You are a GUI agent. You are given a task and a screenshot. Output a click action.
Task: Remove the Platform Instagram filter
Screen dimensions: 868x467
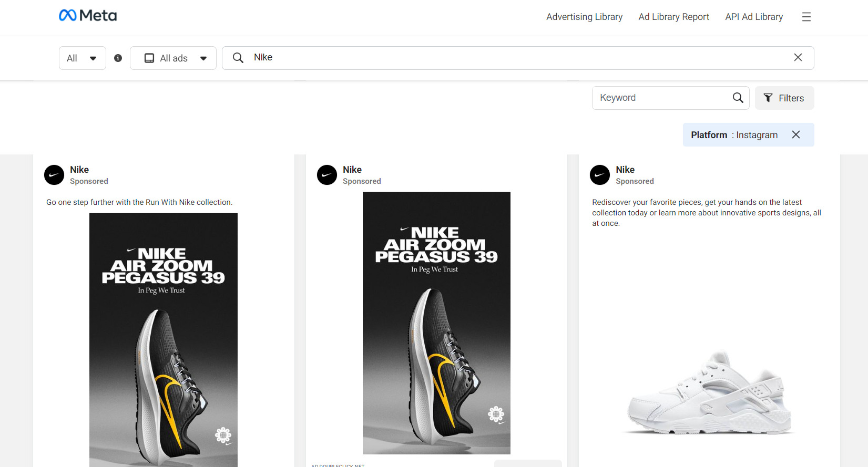[x=796, y=134]
